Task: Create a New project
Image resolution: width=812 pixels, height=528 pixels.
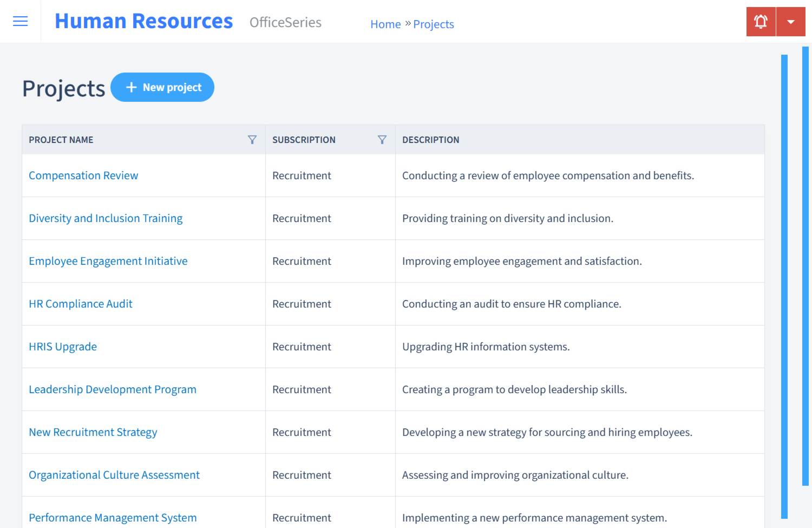Action: pos(162,87)
